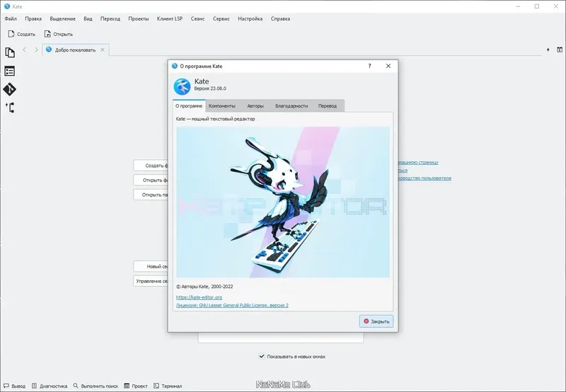The width and height of the screenshot is (566, 392).
Task: Click the Kate mascot image
Action: point(283,202)
